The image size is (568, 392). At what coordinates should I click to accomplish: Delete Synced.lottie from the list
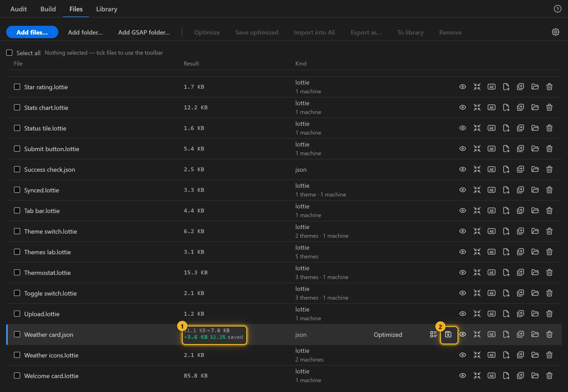[x=549, y=190]
